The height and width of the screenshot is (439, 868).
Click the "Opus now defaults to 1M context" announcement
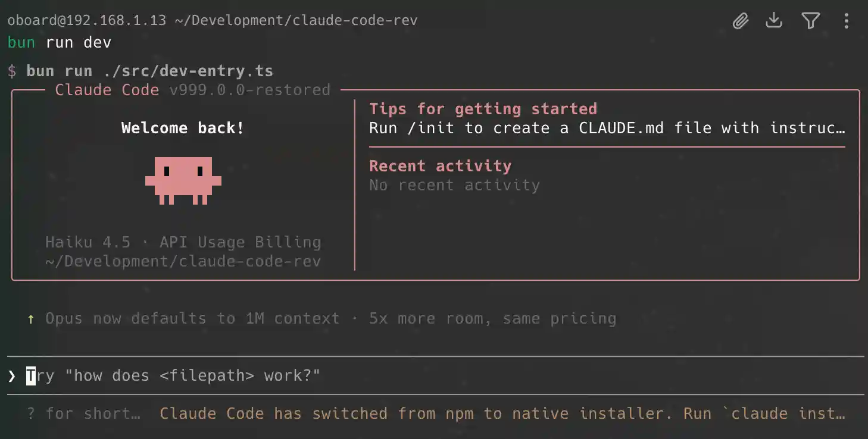pyautogui.click(x=330, y=318)
